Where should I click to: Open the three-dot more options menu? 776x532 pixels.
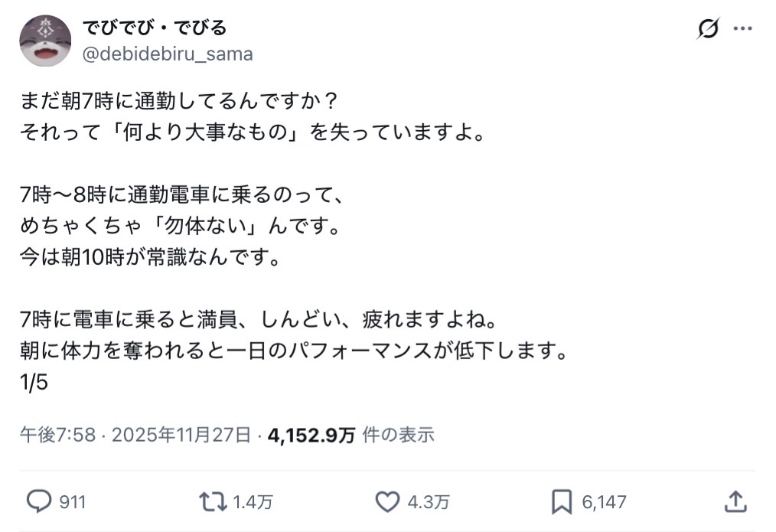click(742, 30)
